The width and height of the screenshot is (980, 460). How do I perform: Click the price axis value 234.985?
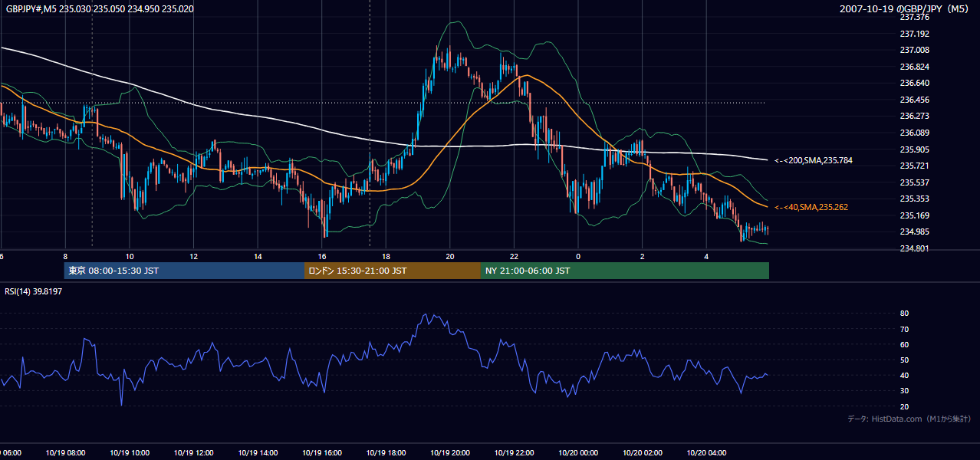pos(914,232)
